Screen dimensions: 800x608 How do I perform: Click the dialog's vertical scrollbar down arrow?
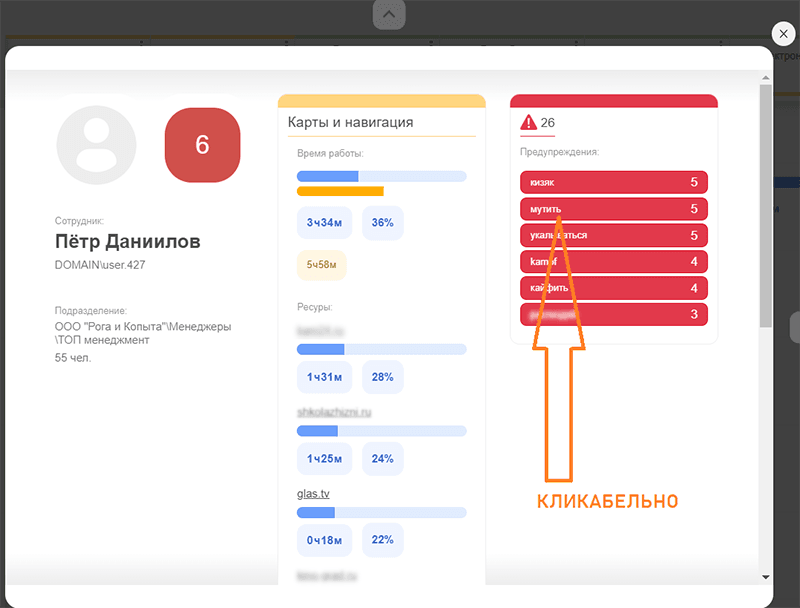tap(765, 576)
